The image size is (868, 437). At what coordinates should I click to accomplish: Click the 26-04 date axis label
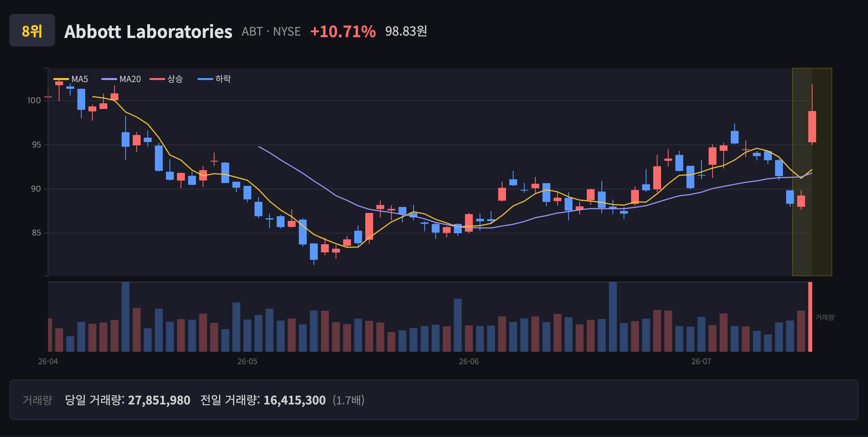48,362
